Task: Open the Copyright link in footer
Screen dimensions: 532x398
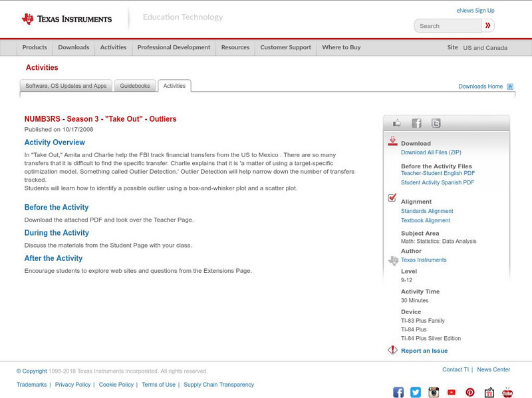Action: click(31, 371)
